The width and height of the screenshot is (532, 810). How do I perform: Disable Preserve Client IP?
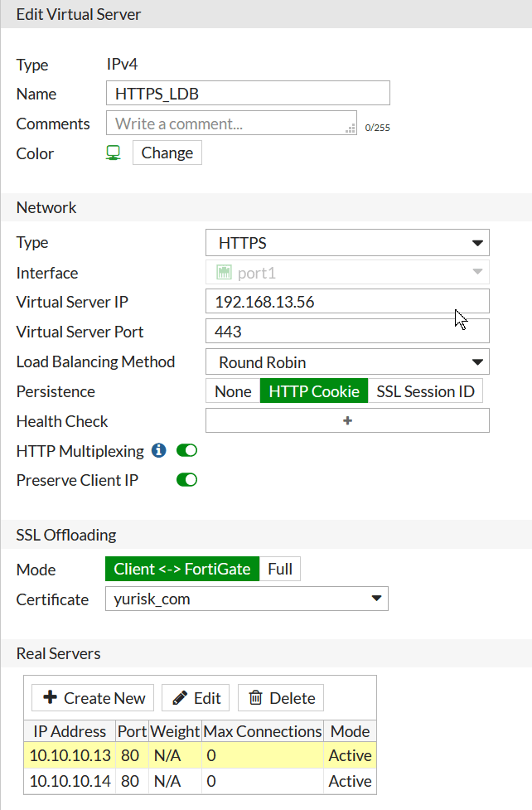coord(186,479)
